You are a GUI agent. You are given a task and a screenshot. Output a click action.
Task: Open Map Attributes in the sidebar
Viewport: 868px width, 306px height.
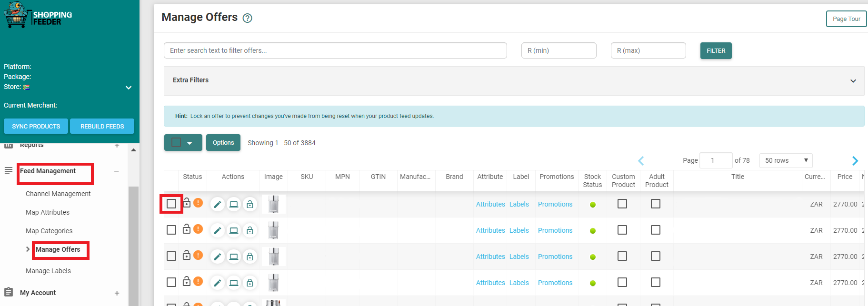click(48, 212)
